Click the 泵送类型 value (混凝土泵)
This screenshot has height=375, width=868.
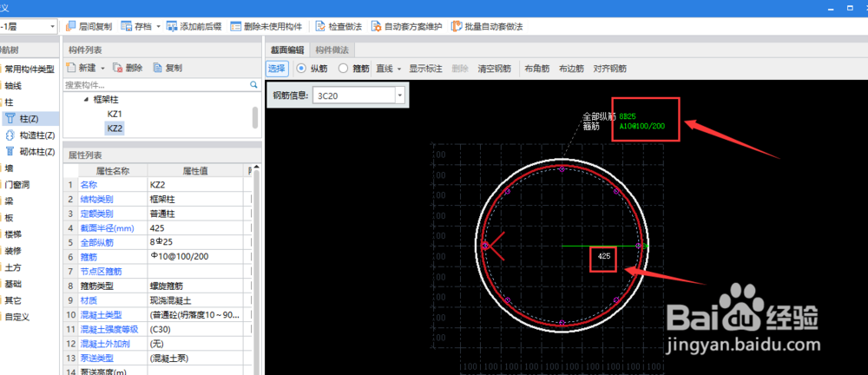tap(194, 359)
